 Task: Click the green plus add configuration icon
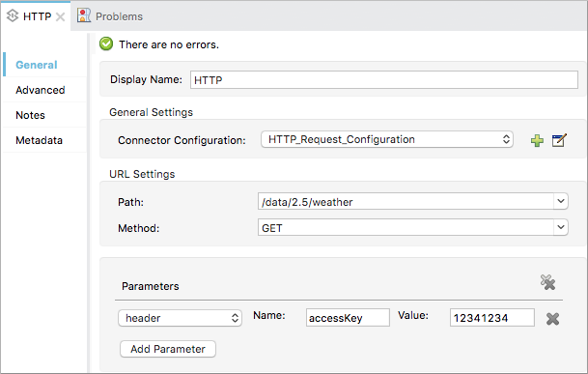(x=537, y=141)
